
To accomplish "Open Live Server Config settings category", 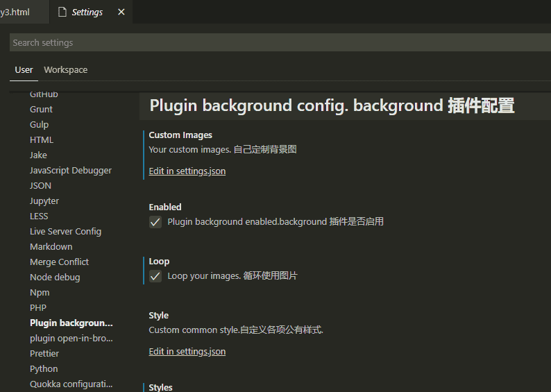I will click(65, 232).
